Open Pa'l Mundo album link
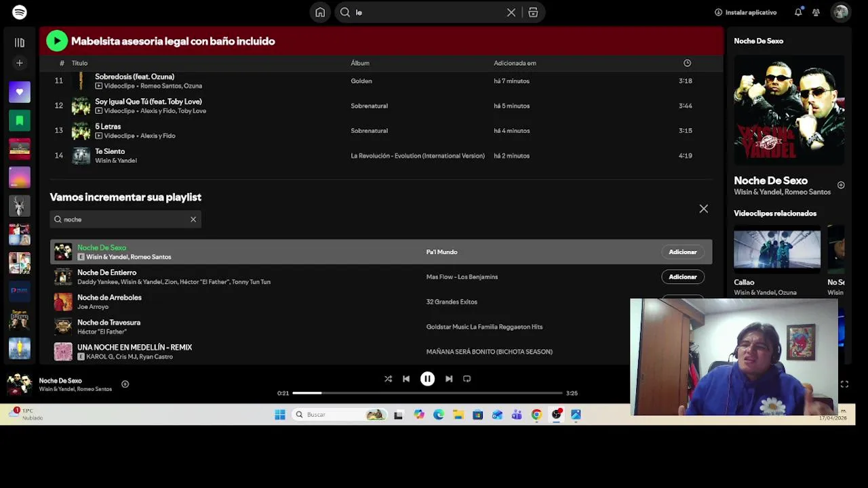Image resolution: width=868 pixels, height=488 pixels. point(441,252)
